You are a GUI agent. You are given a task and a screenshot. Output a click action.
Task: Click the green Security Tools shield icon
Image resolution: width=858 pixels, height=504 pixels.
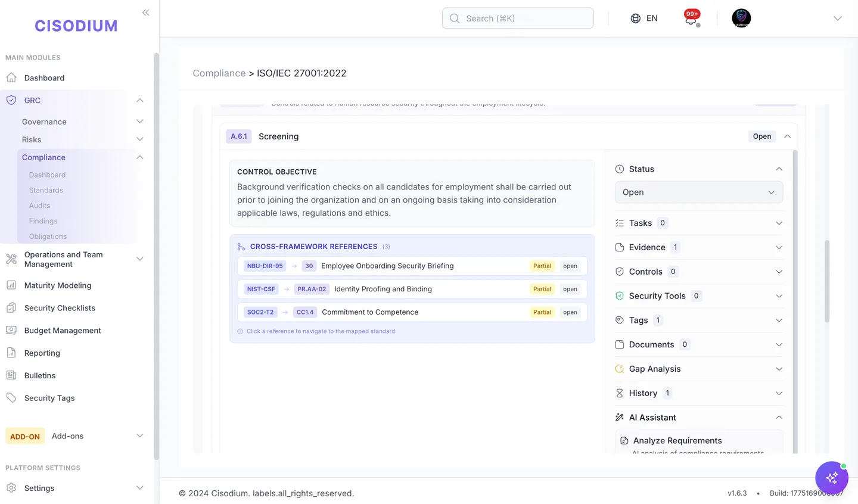(x=620, y=296)
